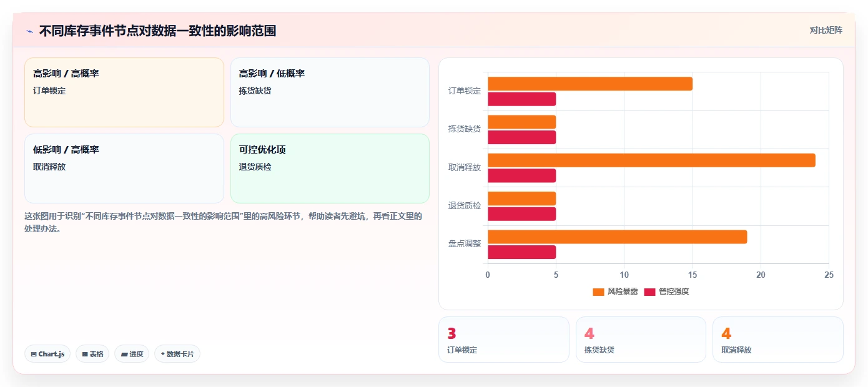Viewport: 868px width, 387px height.
Task: Click the orange 取消释放 bar in chart
Action: point(651,160)
